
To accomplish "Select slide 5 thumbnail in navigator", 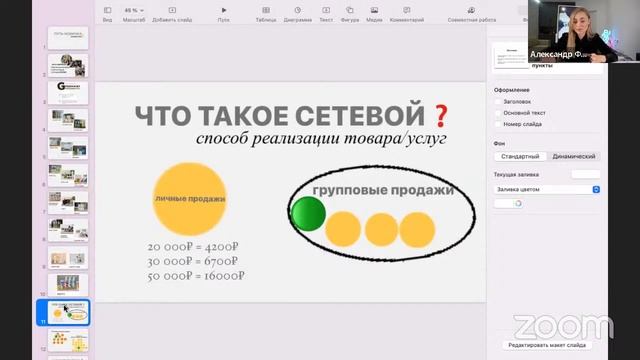I will [x=68, y=147].
